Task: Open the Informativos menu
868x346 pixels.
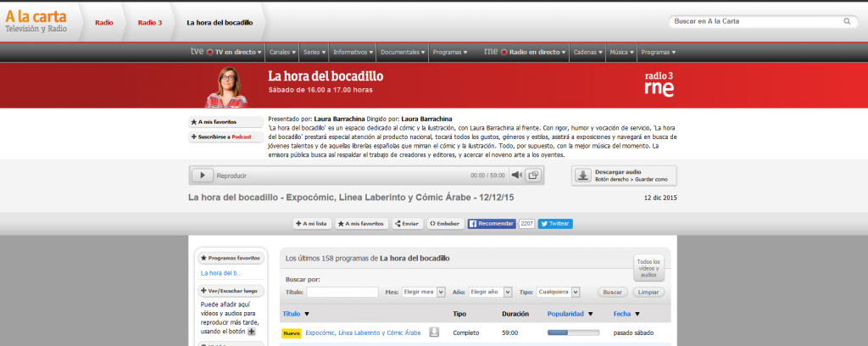Action: pyautogui.click(x=353, y=52)
